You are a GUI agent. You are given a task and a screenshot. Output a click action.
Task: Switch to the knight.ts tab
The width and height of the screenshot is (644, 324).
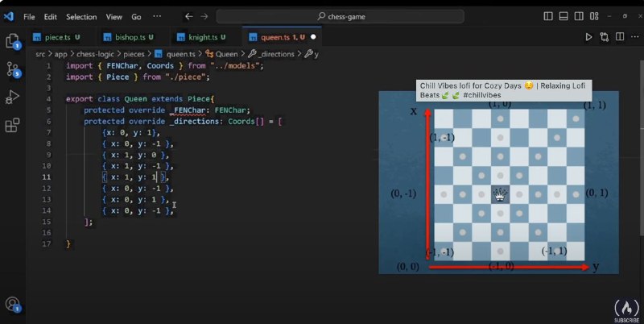tap(203, 37)
